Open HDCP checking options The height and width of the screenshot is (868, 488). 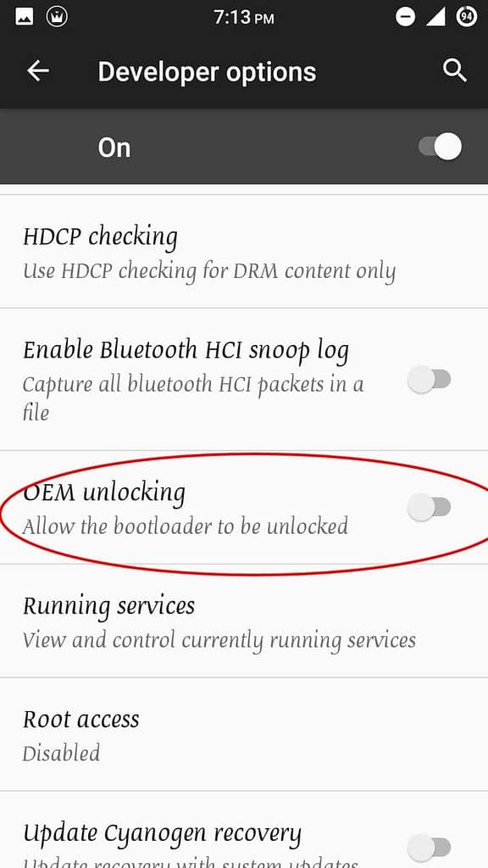[x=244, y=251]
